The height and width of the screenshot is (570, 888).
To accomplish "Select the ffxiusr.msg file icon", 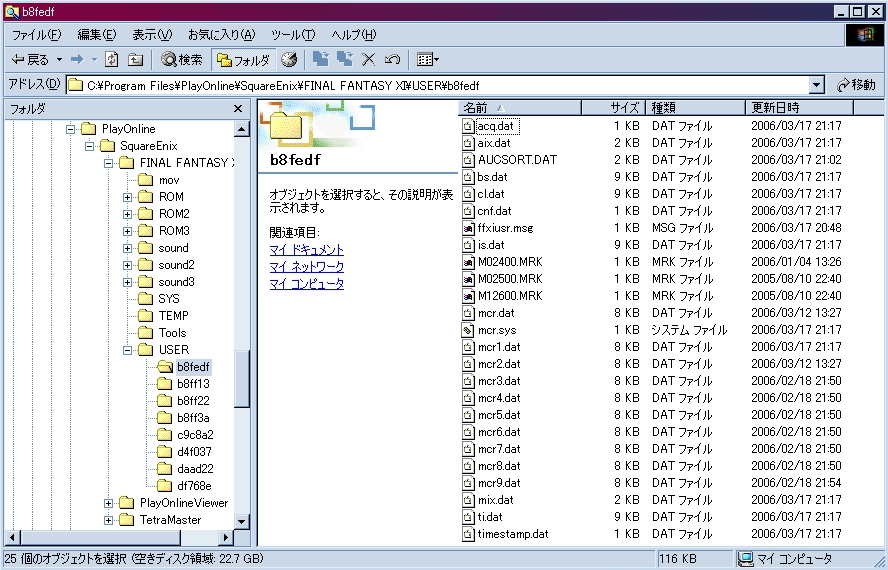I will (468, 228).
